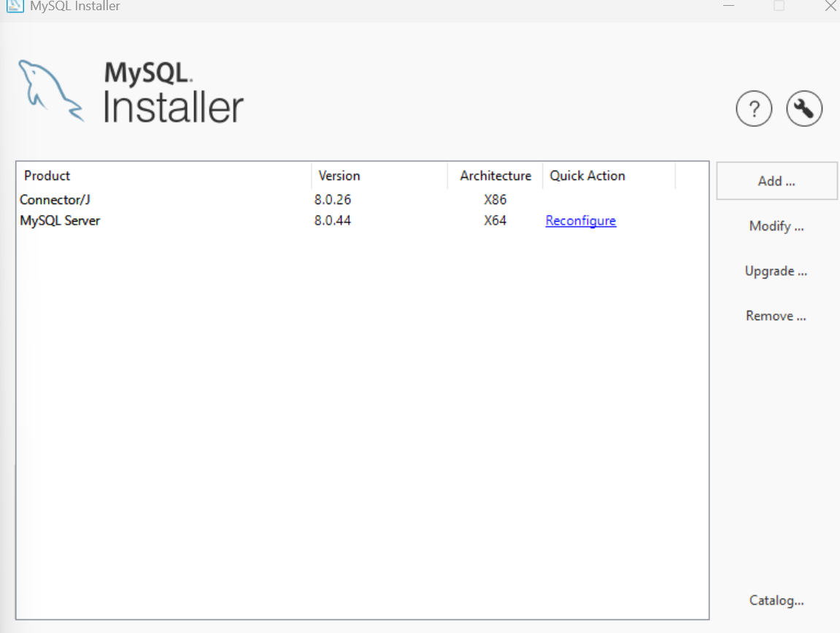Select the Connector/J product row
This screenshot has width=840, height=633.
click(x=362, y=200)
